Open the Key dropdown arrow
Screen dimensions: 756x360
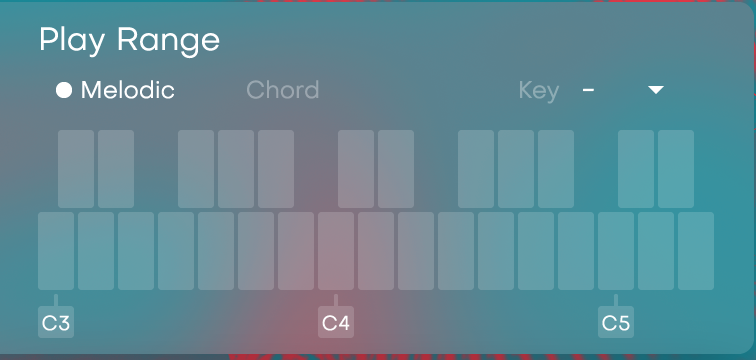click(656, 90)
